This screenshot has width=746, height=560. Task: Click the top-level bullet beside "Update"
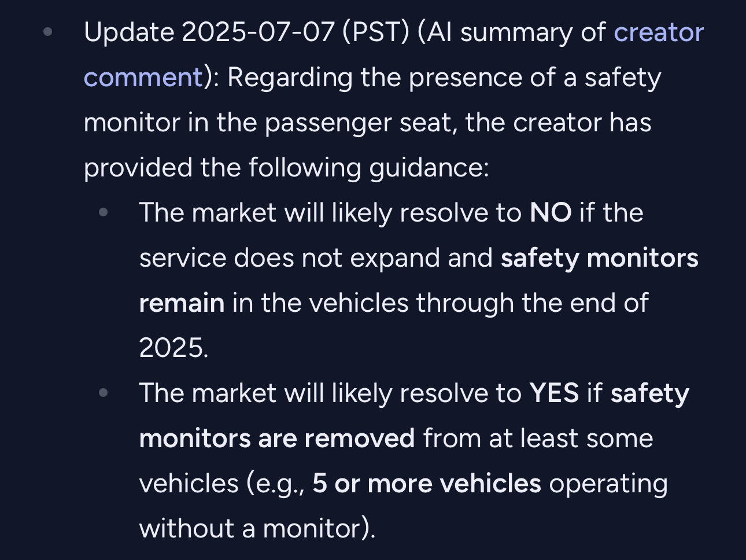tap(48, 31)
